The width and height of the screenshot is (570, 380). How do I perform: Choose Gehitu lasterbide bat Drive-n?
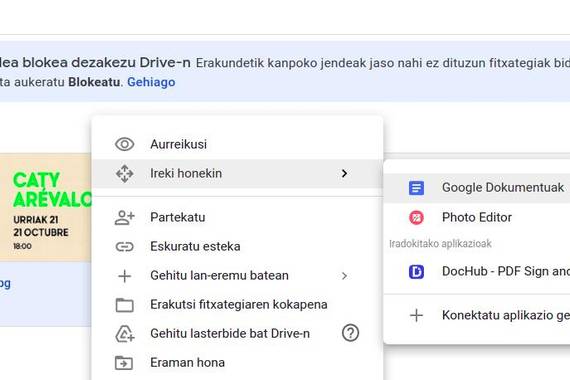pyautogui.click(x=237, y=334)
